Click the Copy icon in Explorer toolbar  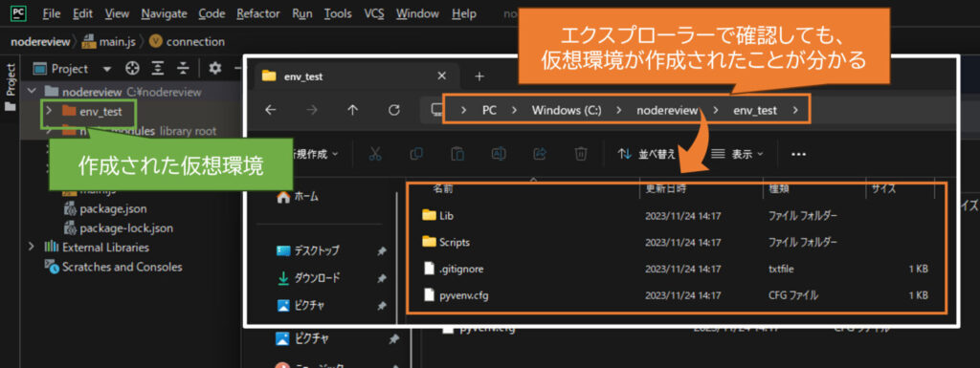pos(416,154)
